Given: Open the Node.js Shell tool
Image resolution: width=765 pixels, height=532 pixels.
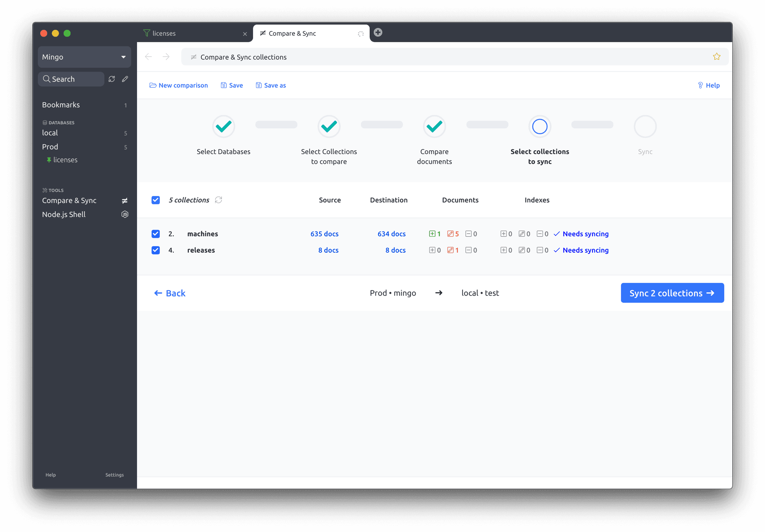Looking at the screenshot, I should point(64,214).
